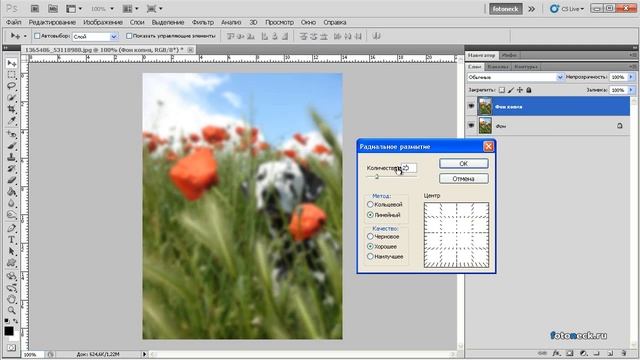Select Кольцевой blur method
Viewport: 640px width, 360px height.
370,204
